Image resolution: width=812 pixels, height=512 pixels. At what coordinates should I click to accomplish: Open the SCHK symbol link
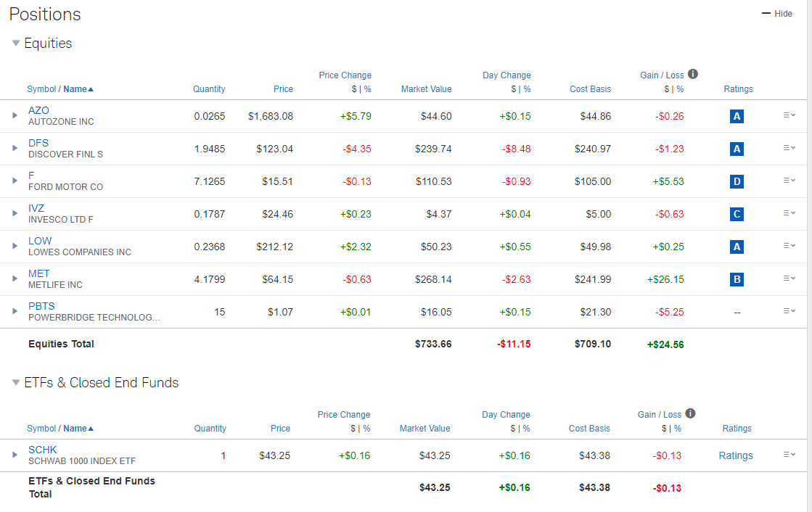(x=42, y=449)
